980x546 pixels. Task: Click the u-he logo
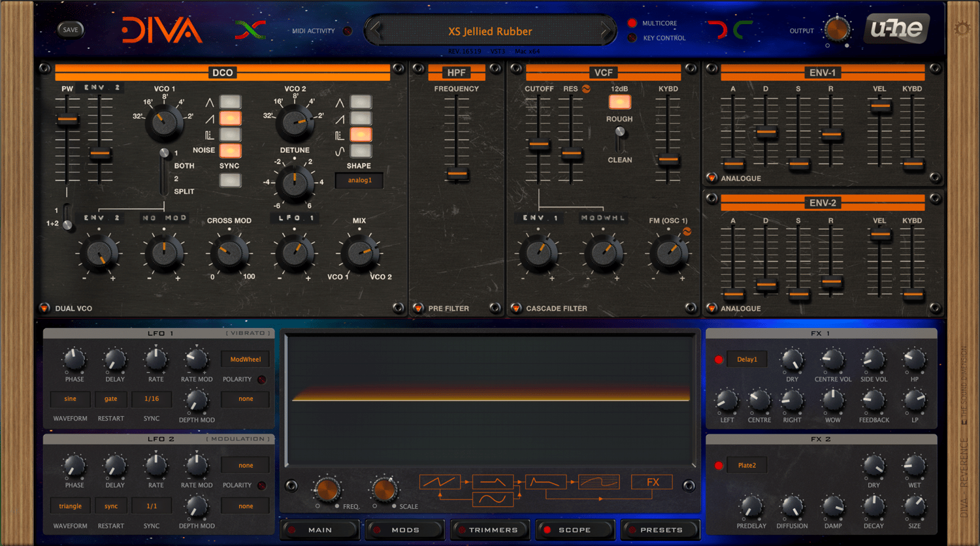896,29
